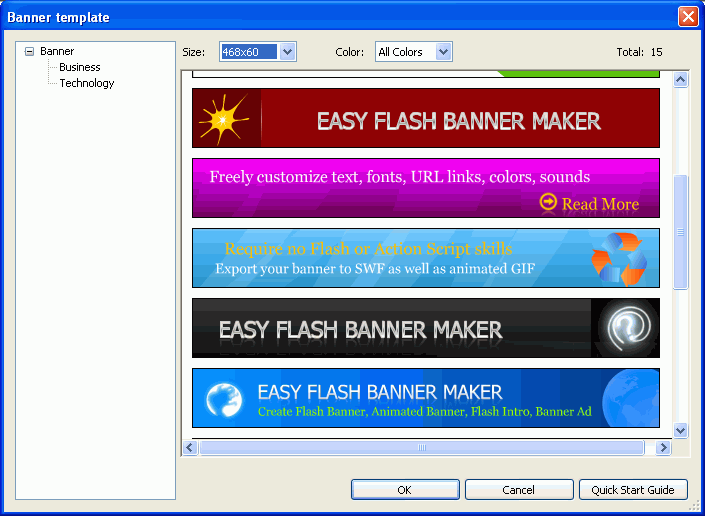Screen dimensions: 705x516
Task: Choose the dark red sunburst banner template
Action: click(426, 118)
